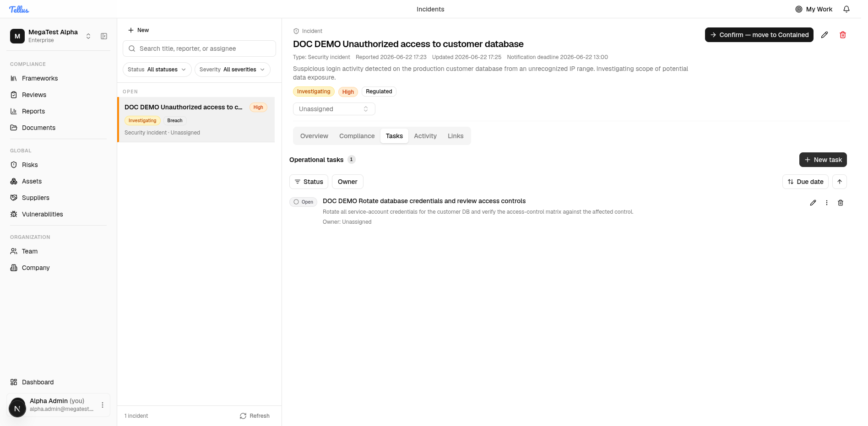Toggle the Open status on the Rotate credentials task

click(303, 202)
